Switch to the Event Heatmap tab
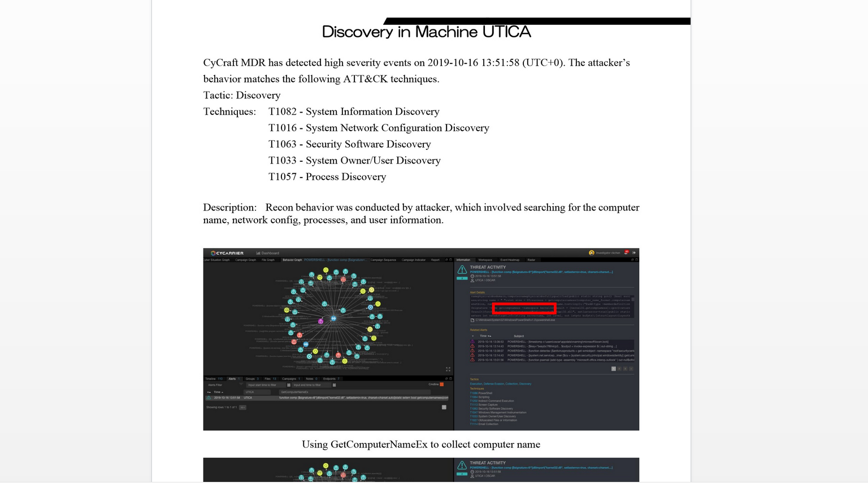This screenshot has width=868, height=487. coord(510,260)
